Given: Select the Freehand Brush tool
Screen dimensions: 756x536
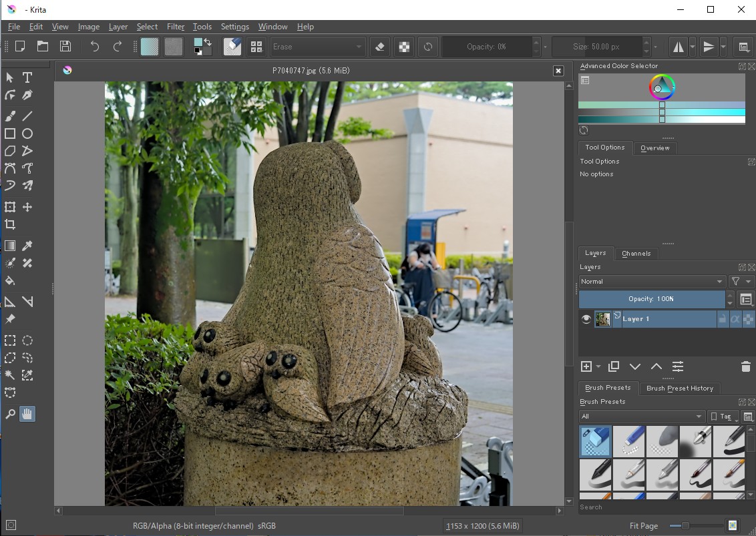Looking at the screenshot, I should [10, 115].
